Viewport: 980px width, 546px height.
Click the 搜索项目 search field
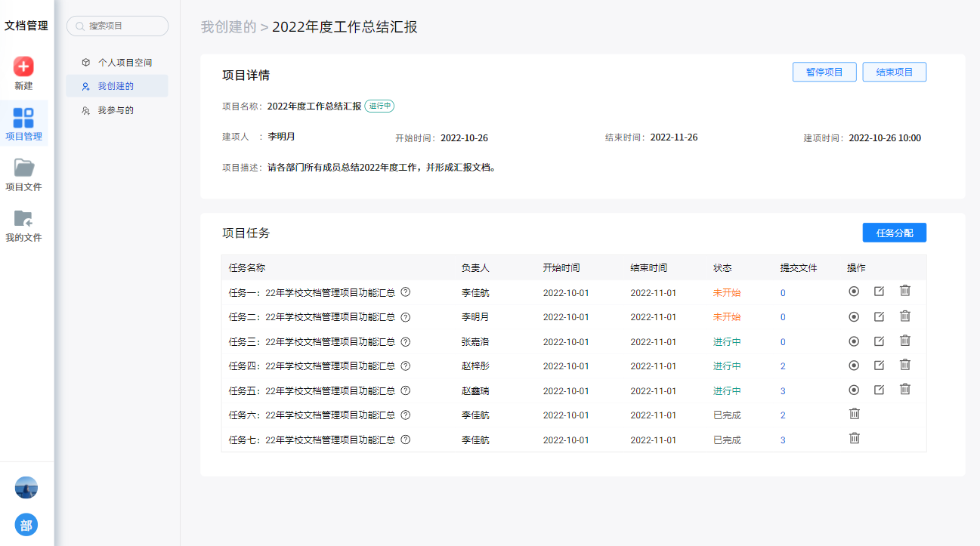[x=118, y=26]
